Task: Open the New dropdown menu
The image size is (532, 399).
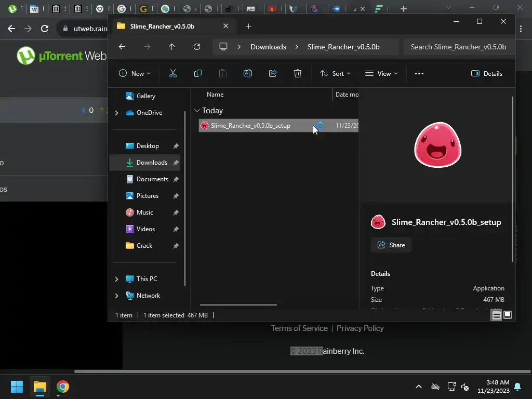Action: point(135,73)
